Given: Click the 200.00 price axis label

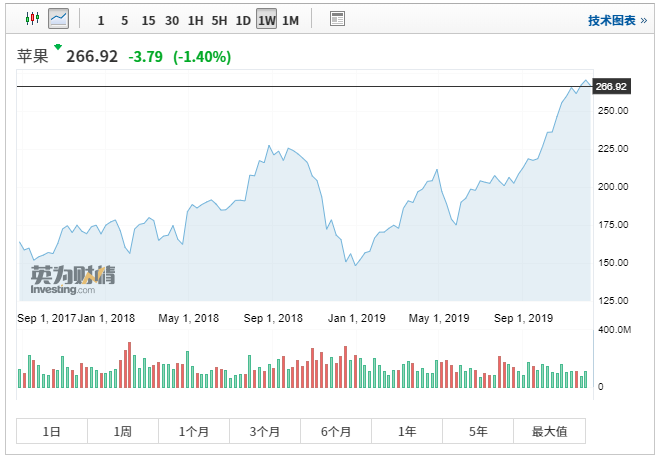Looking at the screenshot, I should pyautogui.click(x=613, y=186).
